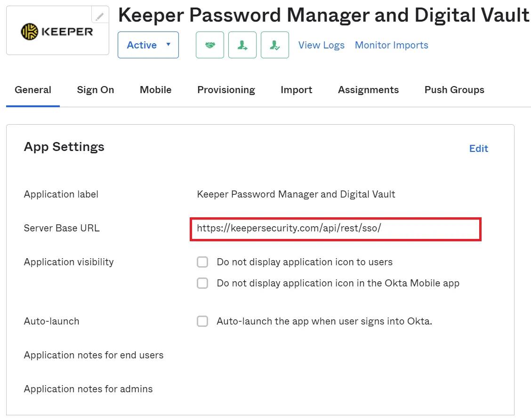531x420 pixels.
Task: Enable 'Do not display application icon to users'
Action: (202, 262)
